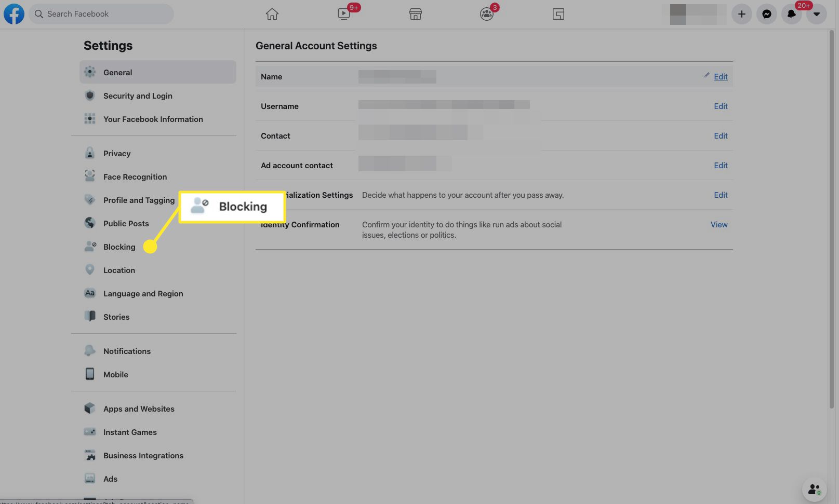Screen dimensions: 839x504
Task: Open the Gaming icon in top bar
Action: coord(558,14)
